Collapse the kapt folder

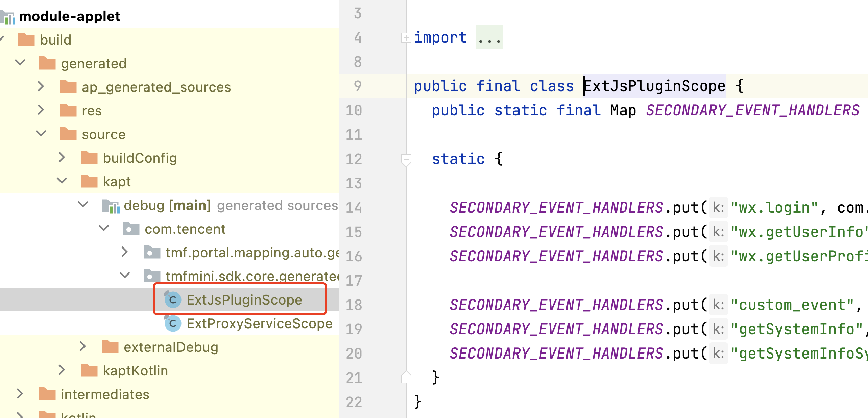(62, 181)
